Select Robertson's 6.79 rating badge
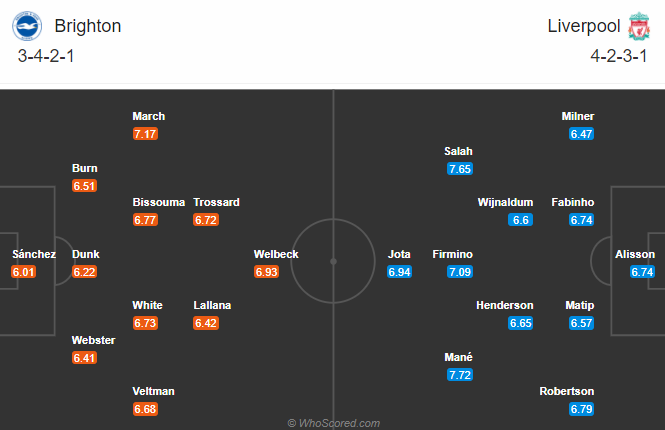 581,408
